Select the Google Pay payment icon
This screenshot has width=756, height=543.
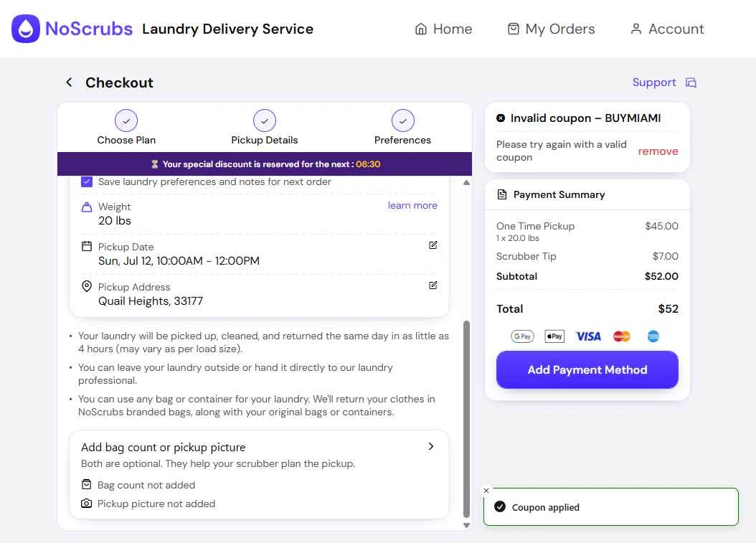click(522, 336)
